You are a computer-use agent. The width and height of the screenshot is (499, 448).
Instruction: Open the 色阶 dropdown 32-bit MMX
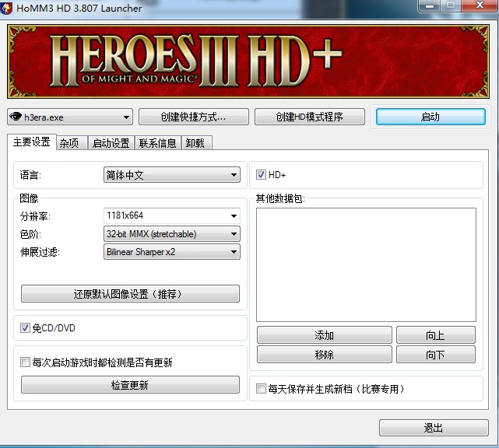pyautogui.click(x=172, y=234)
